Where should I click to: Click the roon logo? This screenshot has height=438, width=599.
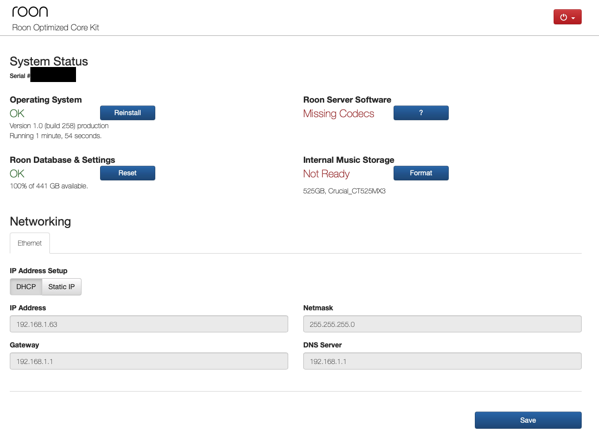[x=30, y=11]
